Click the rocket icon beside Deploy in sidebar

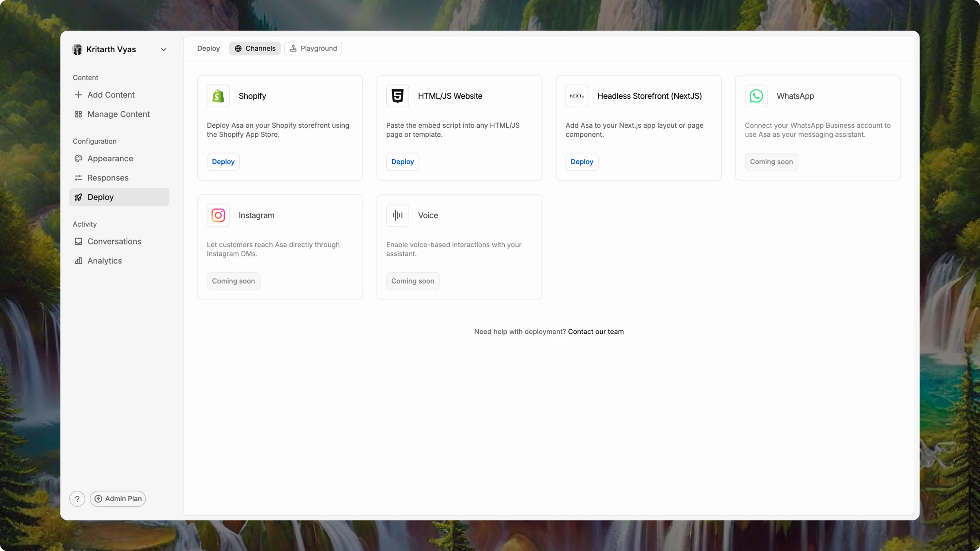[x=78, y=197]
